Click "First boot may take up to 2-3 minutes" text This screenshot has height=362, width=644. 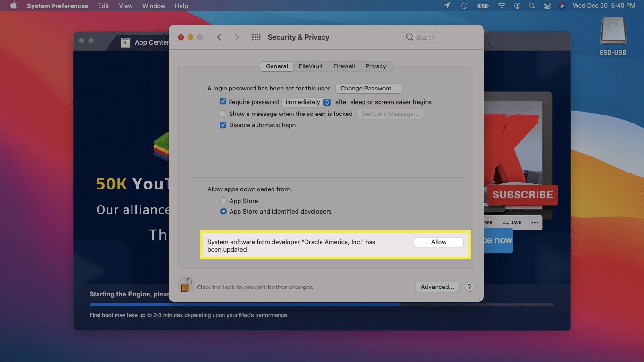tap(188, 315)
